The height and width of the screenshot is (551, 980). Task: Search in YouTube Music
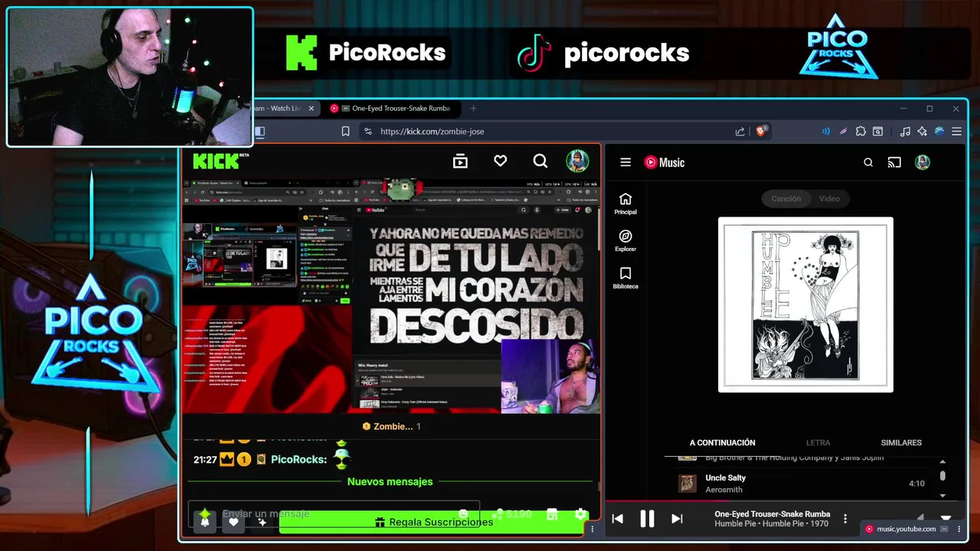pyautogui.click(x=868, y=162)
